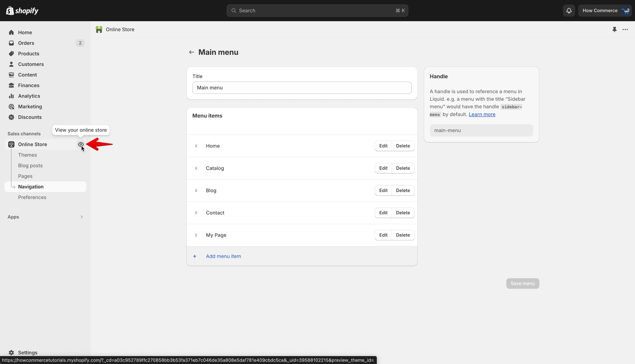Click the Marketing target icon

pos(11,106)
